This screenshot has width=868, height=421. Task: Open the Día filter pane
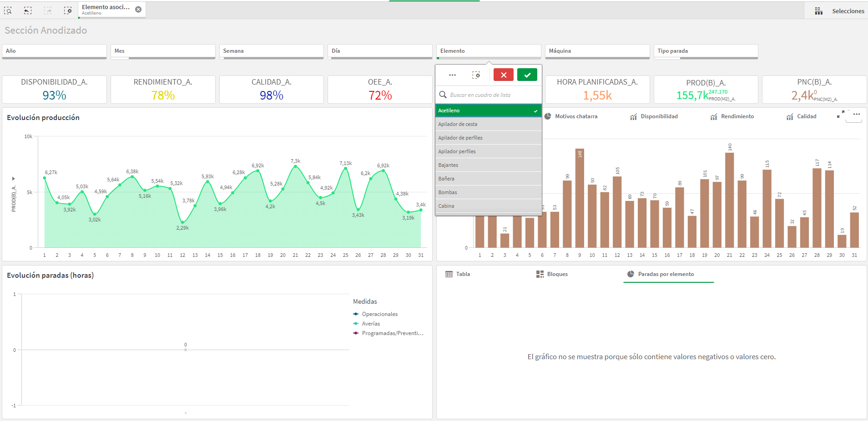coord(380,51)
